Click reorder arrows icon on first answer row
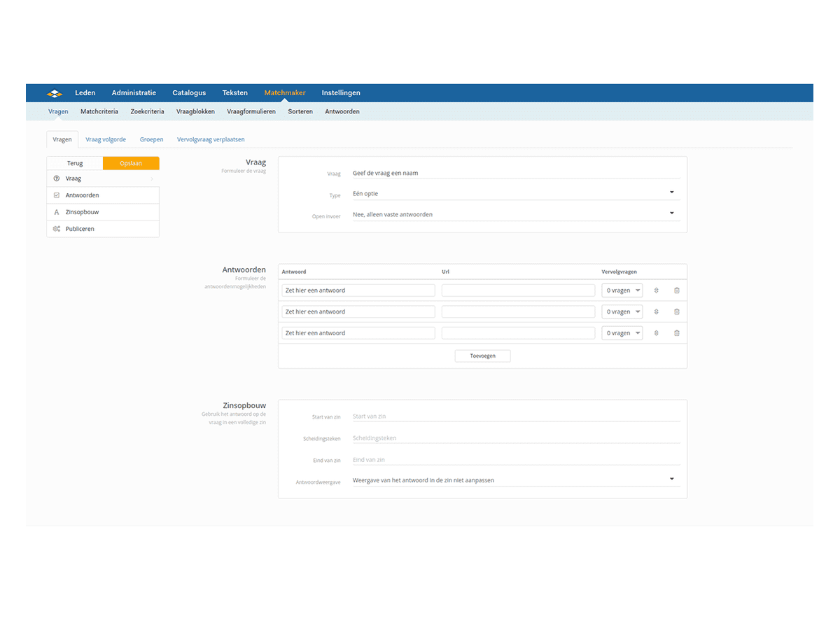 click(x=656, y=290)
